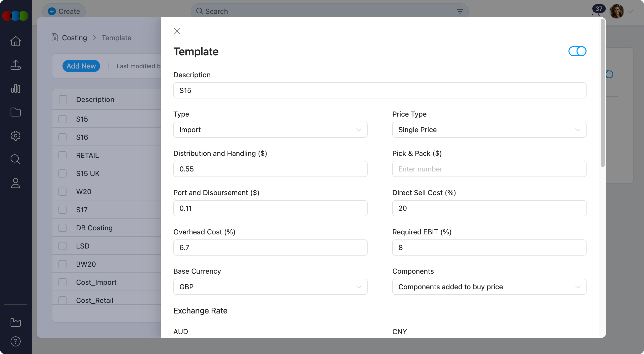
Task: Tick the checkbox next to DB Costing
Action: tap(62, 228)
